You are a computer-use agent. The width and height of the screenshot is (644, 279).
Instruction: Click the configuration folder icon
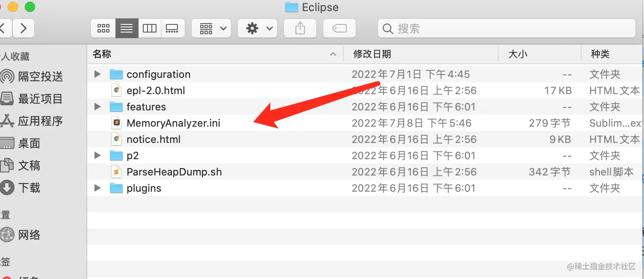[x=116, y=74]
